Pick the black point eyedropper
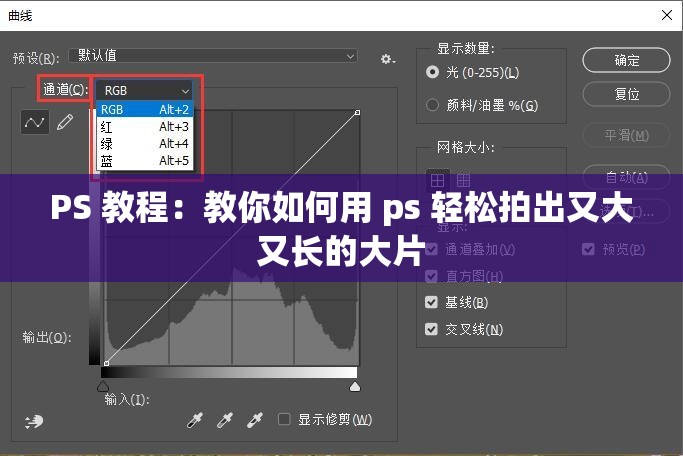Screen dimensions: 683x456 coord(195,420)
